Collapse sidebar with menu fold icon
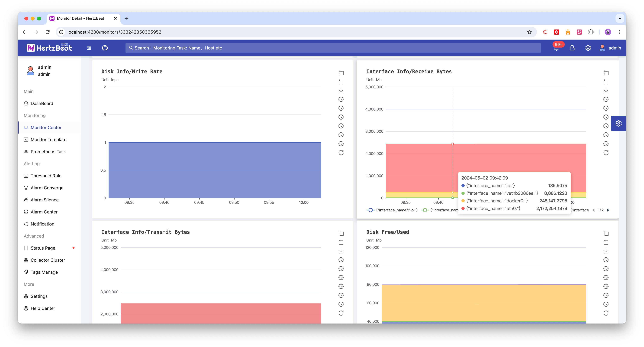 (89, 48)
